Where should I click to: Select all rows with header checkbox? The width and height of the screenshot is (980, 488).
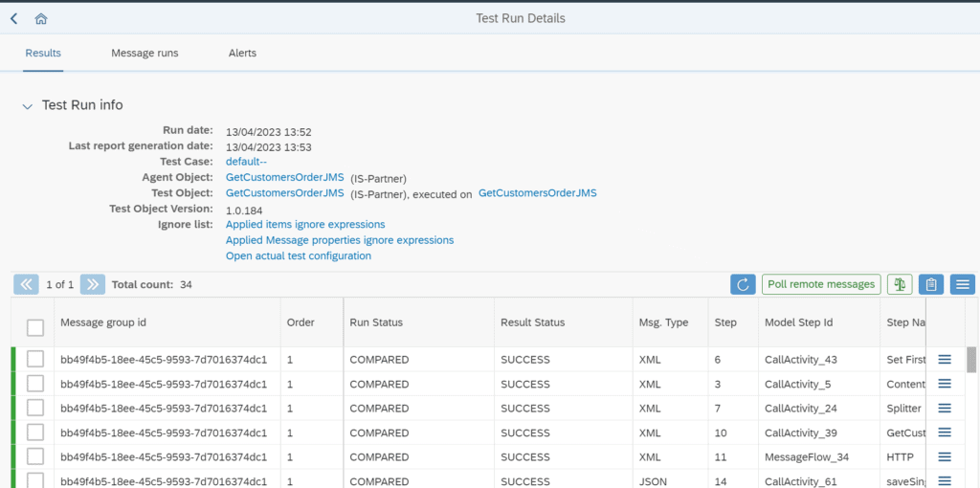click(x=35, y=327)
